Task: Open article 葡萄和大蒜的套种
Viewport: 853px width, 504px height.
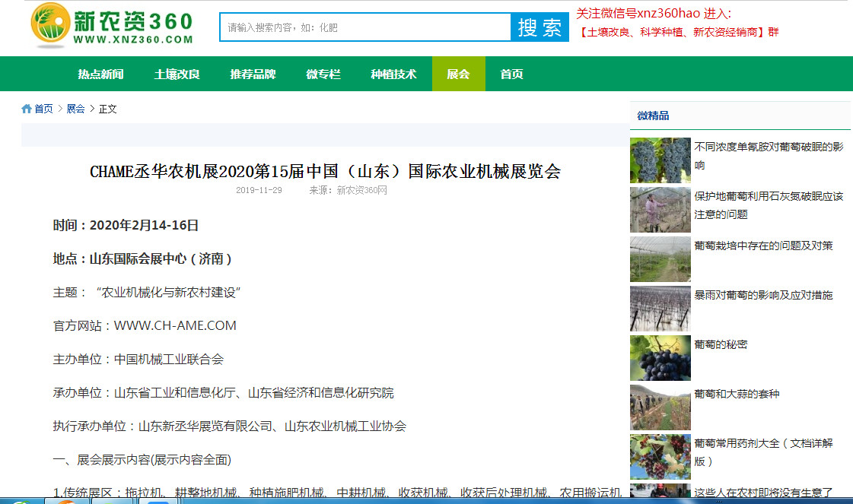Action: pyautogui.click(x=737, y=394)
